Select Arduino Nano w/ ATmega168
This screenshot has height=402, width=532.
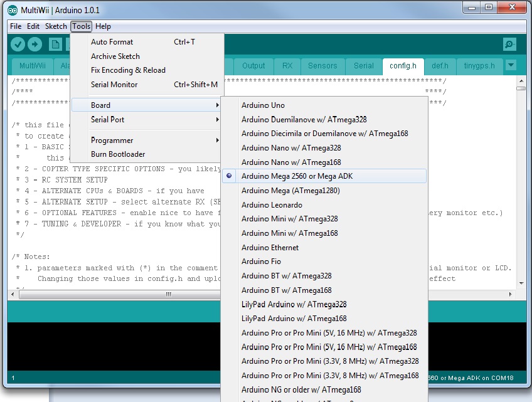point(324,162)
